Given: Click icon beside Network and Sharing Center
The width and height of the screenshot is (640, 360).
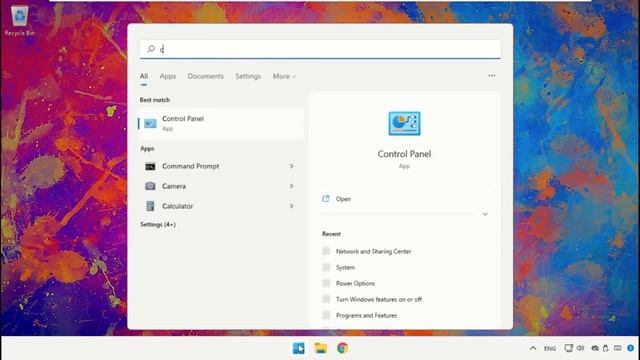Looking at the screenshot, I should coord(326,251).
